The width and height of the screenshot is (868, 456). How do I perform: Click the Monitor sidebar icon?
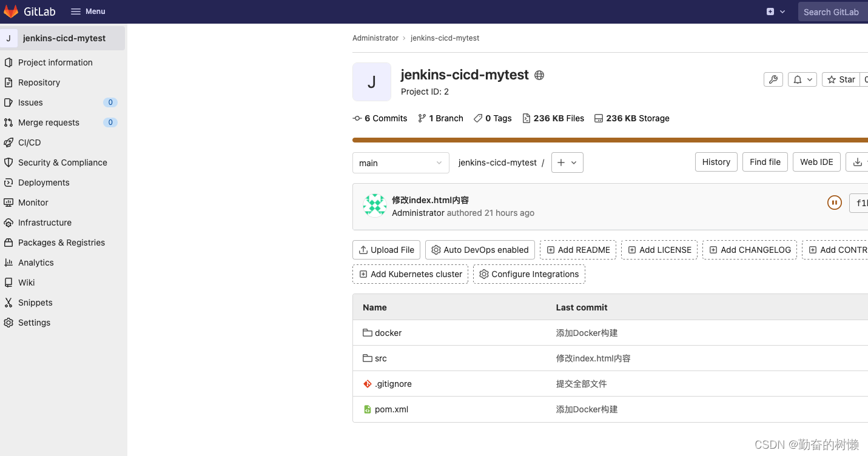pos(8,203)
